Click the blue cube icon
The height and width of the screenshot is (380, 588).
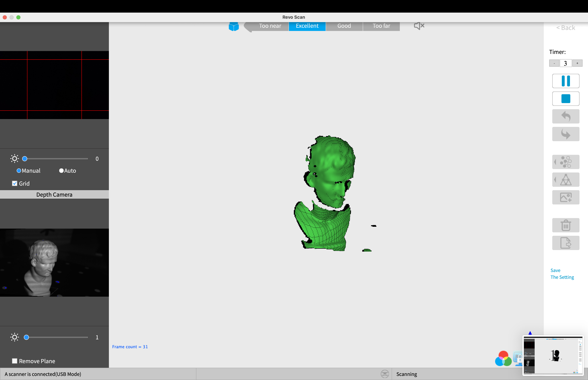233,26
